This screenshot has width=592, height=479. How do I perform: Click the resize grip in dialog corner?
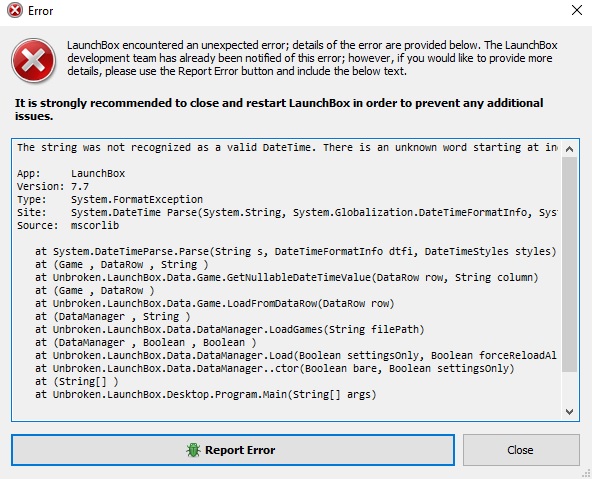(586, 474)
